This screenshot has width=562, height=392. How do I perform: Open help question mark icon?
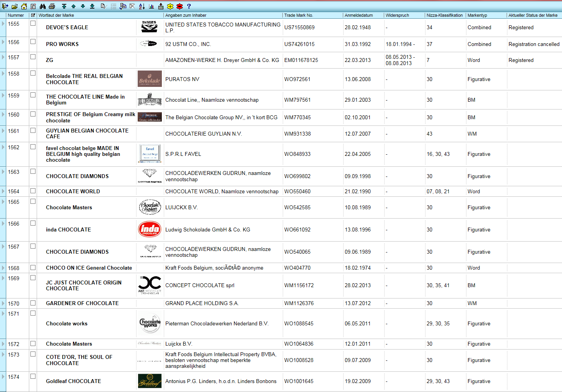tap(189, 6)
